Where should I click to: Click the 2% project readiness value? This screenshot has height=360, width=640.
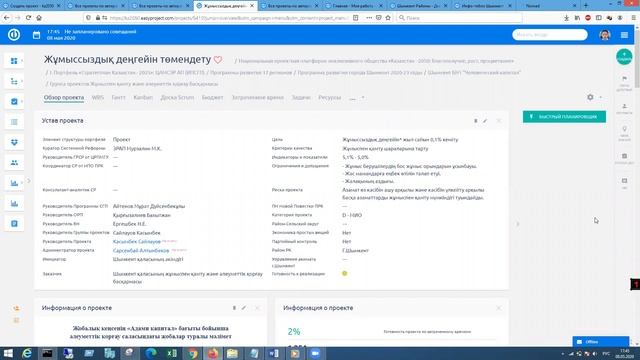click(x=294, y=331)
